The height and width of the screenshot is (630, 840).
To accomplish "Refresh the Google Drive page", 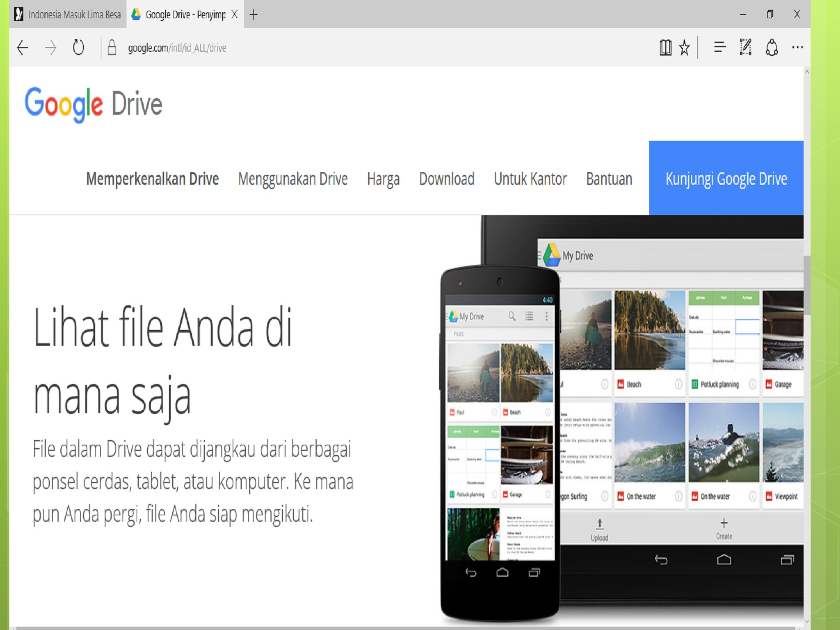I will (77, 48).
